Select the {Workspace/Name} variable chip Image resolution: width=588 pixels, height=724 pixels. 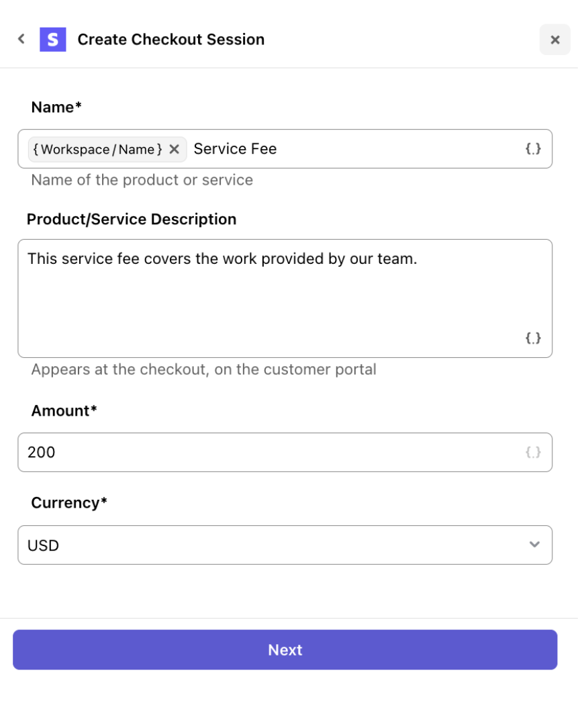[x=98, y=149]
